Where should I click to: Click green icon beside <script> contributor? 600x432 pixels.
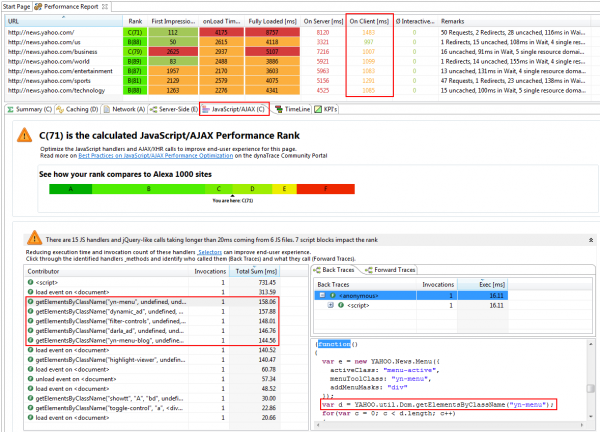click(x=31, y=282)
